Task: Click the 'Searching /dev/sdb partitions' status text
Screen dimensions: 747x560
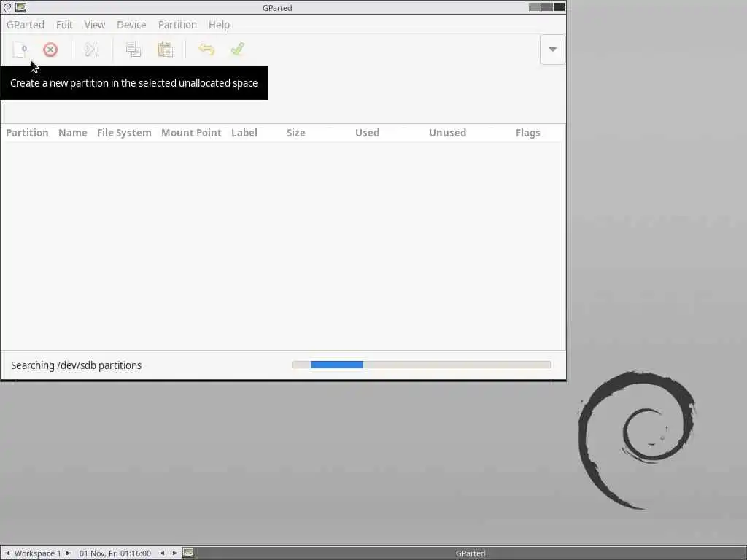Action: pyautogui.click(x=76, y=365)
